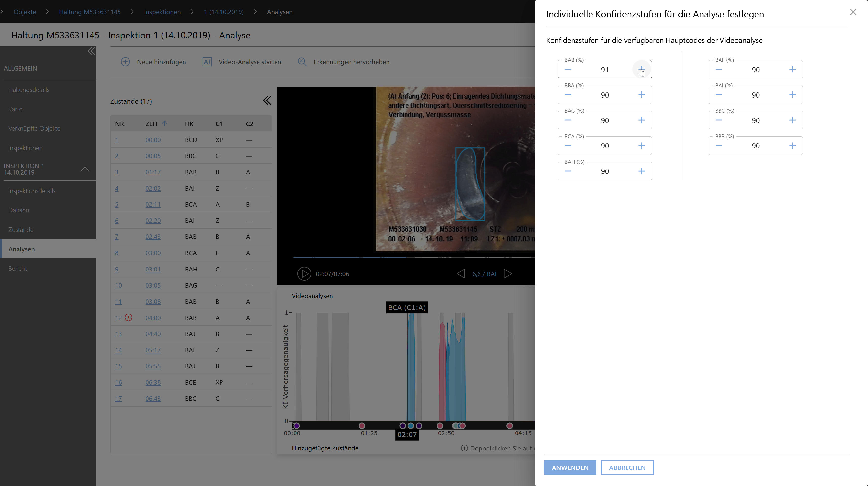The image size is (868, 486).
Task: Go to Haltung M533631145 breadcrumb
Action: tap(90, 12)
